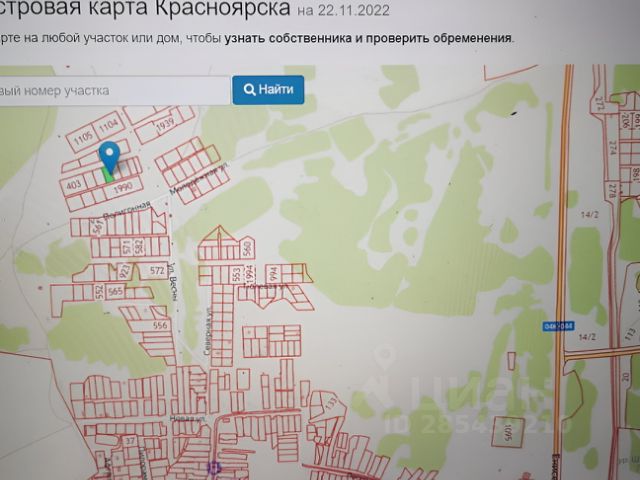Select parcel 565 on the map

tap(115, 290)
